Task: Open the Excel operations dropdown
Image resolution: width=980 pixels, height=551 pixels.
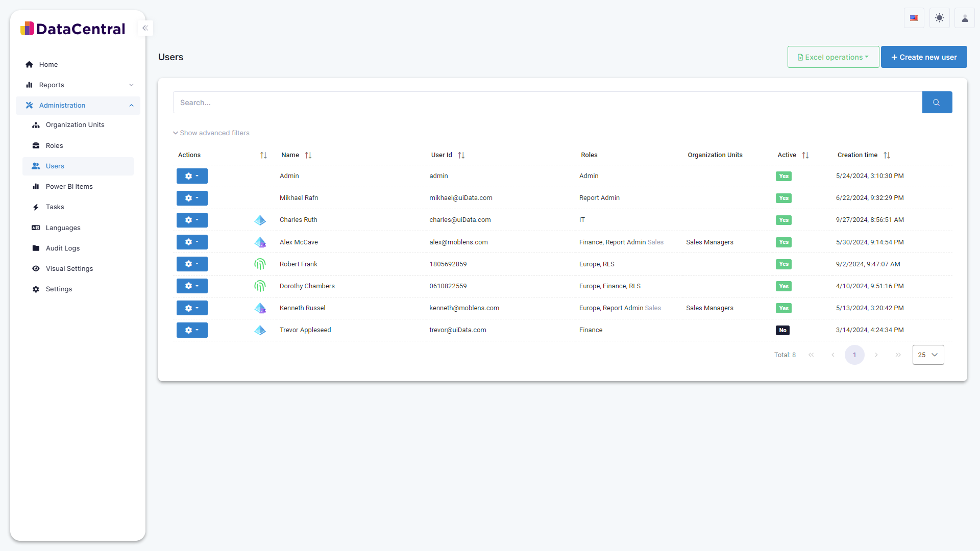Action: [x=833, y=57]
